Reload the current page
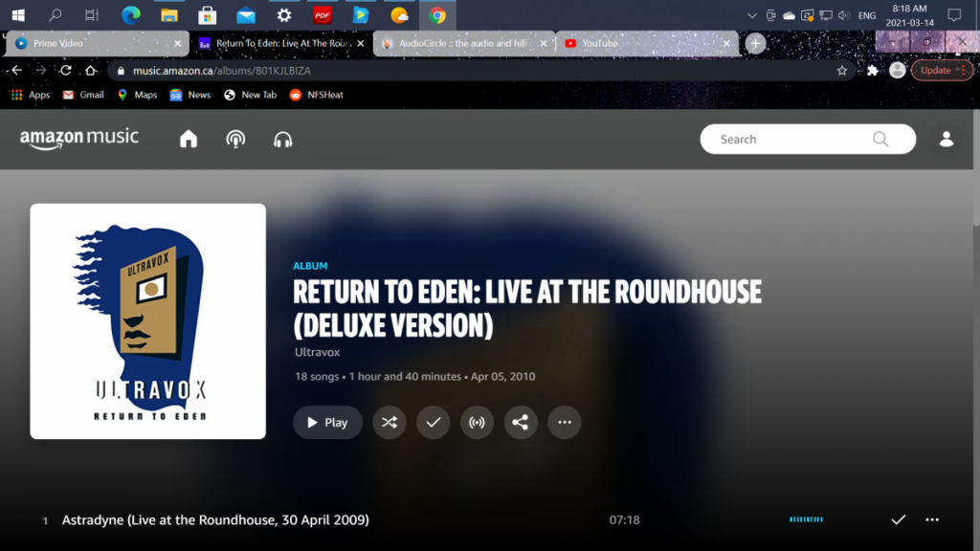 [x=66, y=71]
